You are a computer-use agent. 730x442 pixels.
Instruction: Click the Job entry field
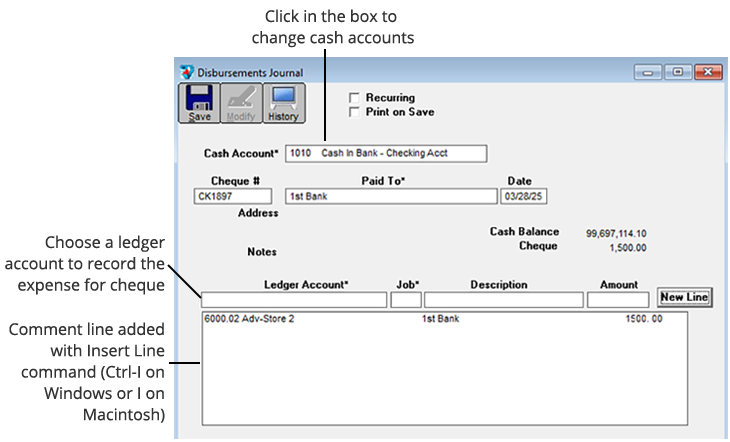[406, 299]
